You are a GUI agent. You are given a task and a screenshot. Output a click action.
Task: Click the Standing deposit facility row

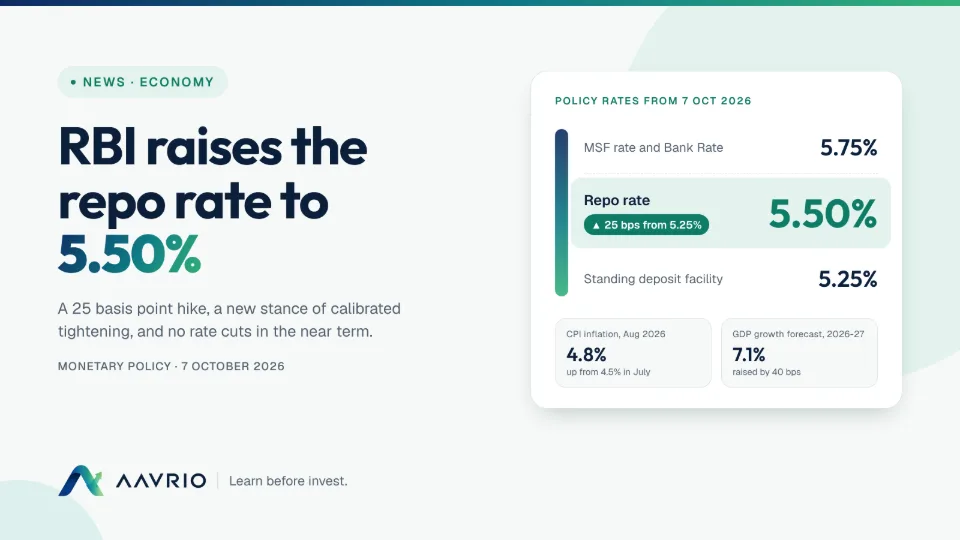[x=730, y=279]
